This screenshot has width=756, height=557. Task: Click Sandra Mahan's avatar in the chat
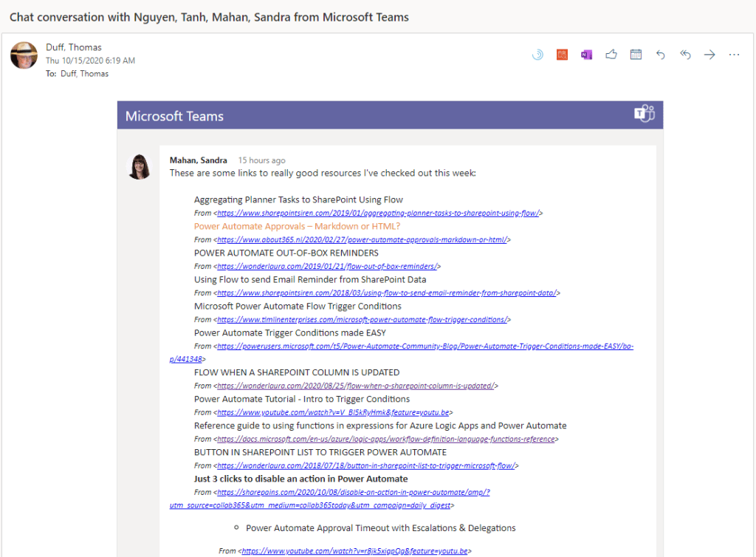140,167
